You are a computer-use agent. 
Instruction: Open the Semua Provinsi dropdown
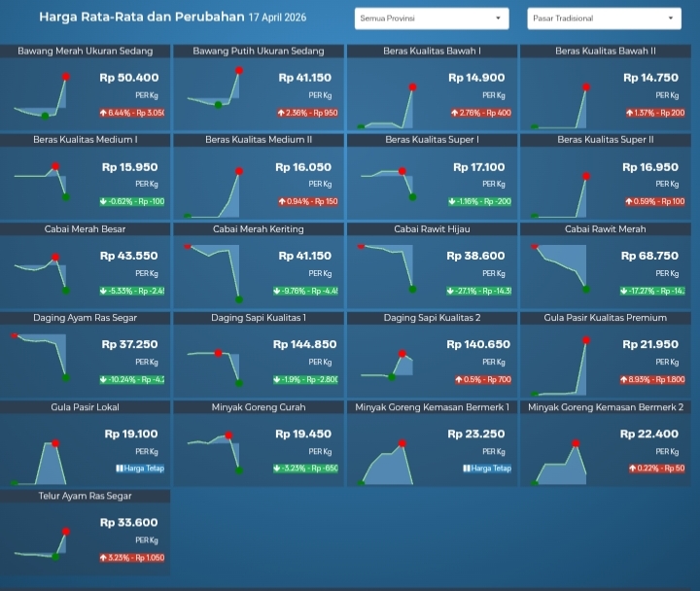tap(432, 18)
